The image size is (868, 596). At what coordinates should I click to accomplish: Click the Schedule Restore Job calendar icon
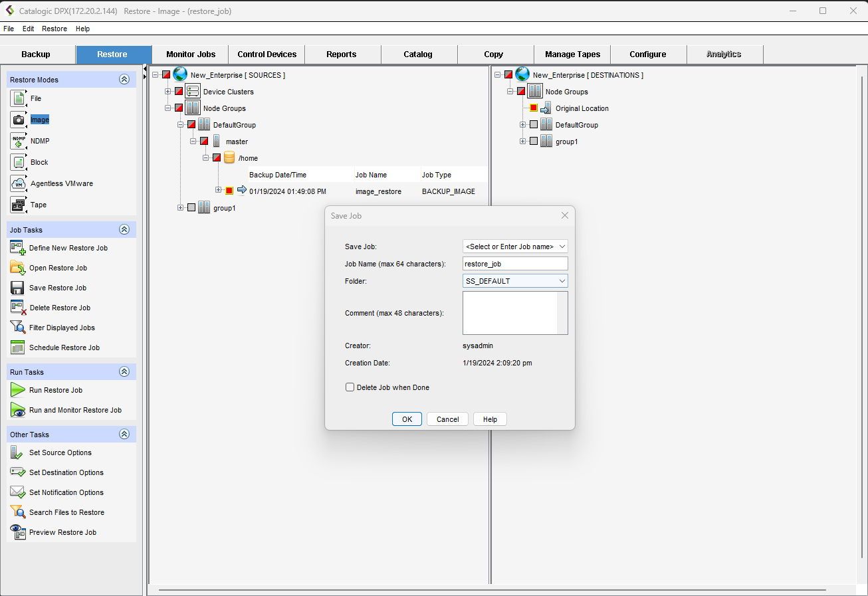[x=18, y=348]
